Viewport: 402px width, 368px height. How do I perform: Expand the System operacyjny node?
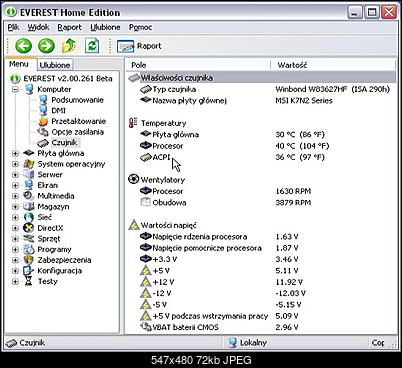tap(15, 164)
